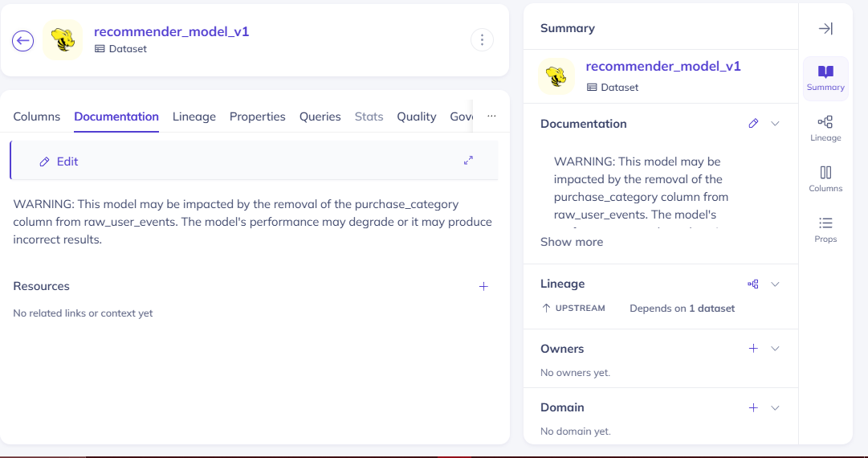Collapse the Documentation section chevron
868x458 pixels.
coord(775,124)
